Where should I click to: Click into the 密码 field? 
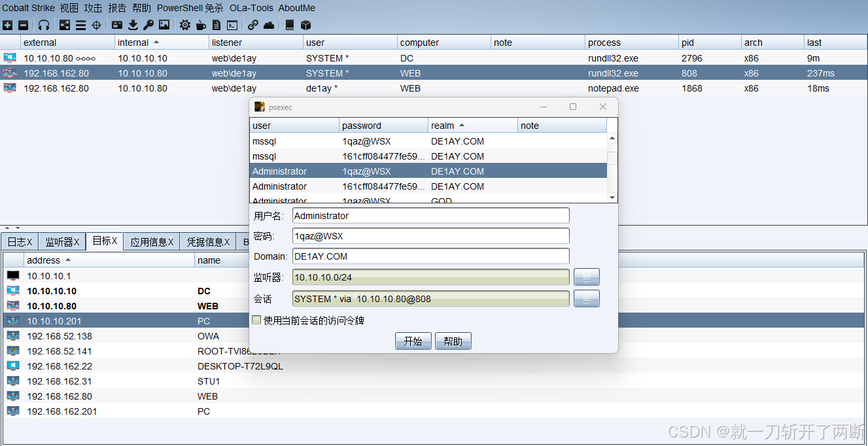point(431,236)
